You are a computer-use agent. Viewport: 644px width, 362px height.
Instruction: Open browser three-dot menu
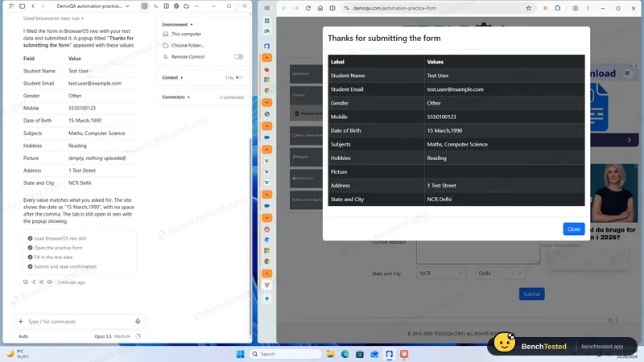pyautogui.click(x=588, y=8)
